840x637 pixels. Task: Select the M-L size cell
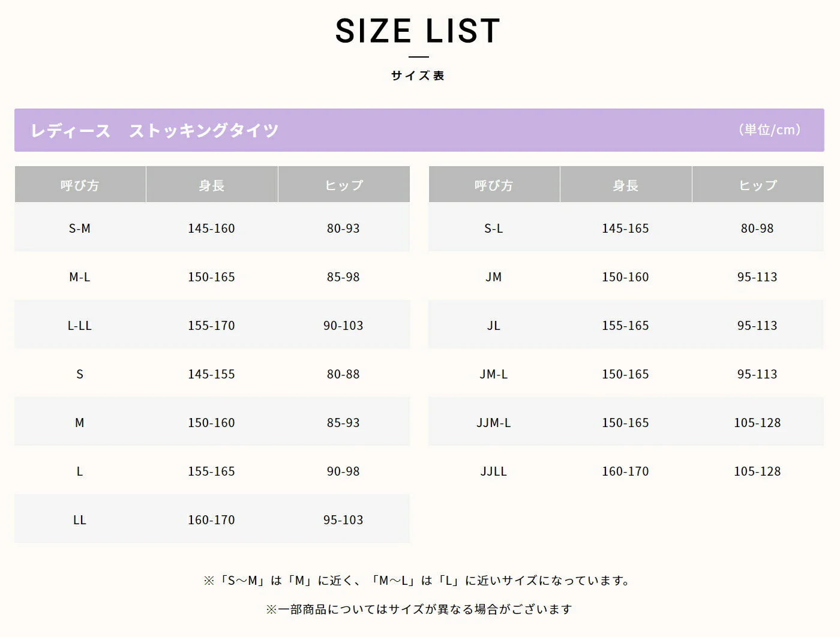pos(80,277)
